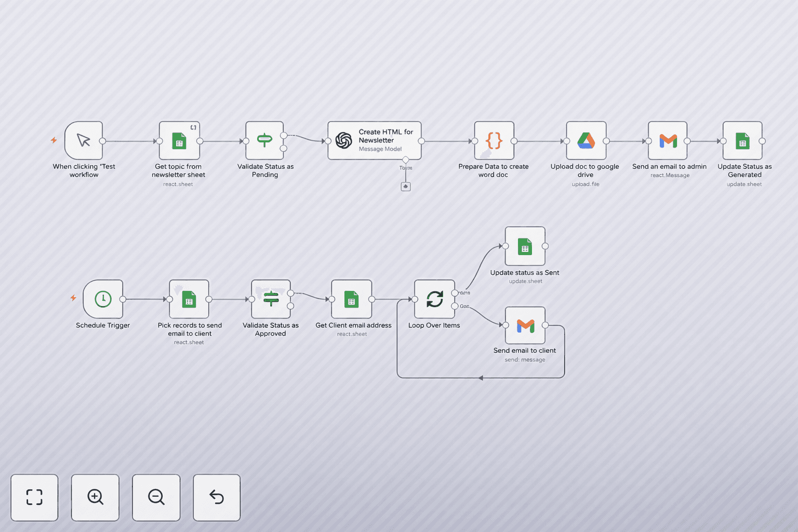Open the Schedule Trigger clock node
This screenshot has height=532, width=798.
[103, 299]
